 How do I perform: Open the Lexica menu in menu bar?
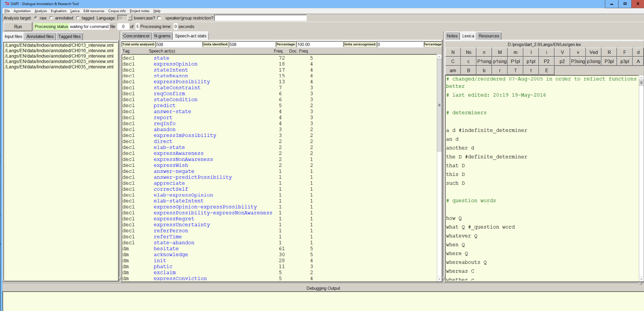[x=75, y=11]
